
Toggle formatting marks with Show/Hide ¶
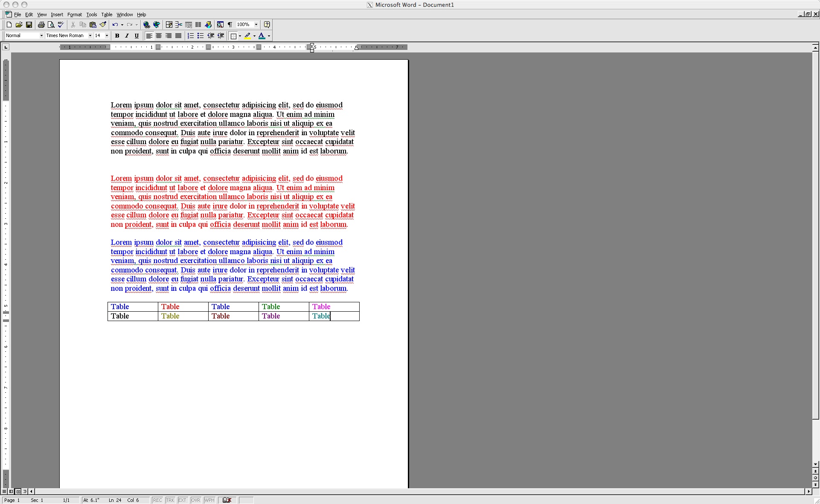pyautogui.click(x=230, y=25)
